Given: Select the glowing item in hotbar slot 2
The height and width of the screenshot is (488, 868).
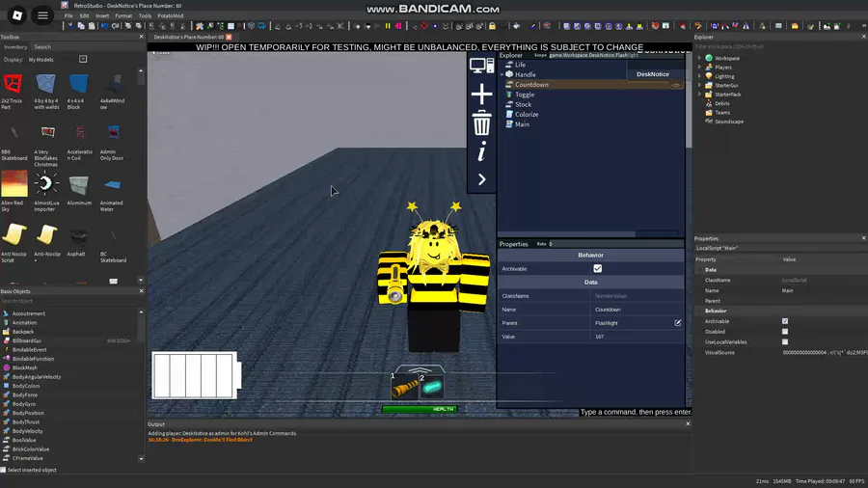Looking at the screenshot, I should coord(432,386).
